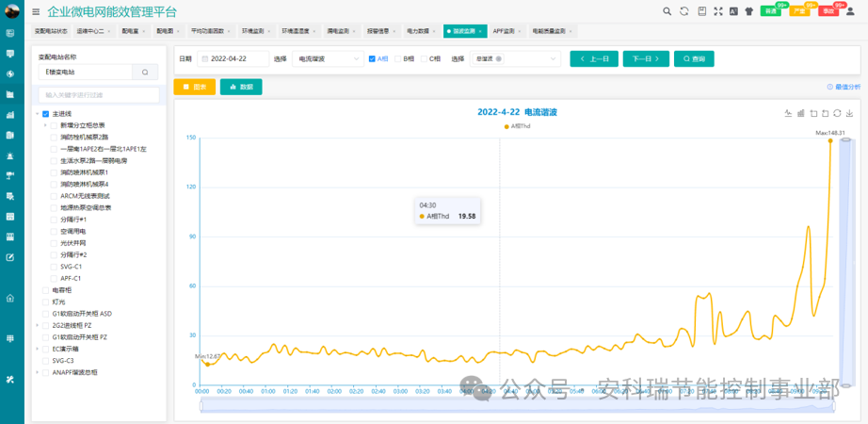
Task: Expand the ANAPF谐波总柜 tree node
Action: [x=37, y=372]
